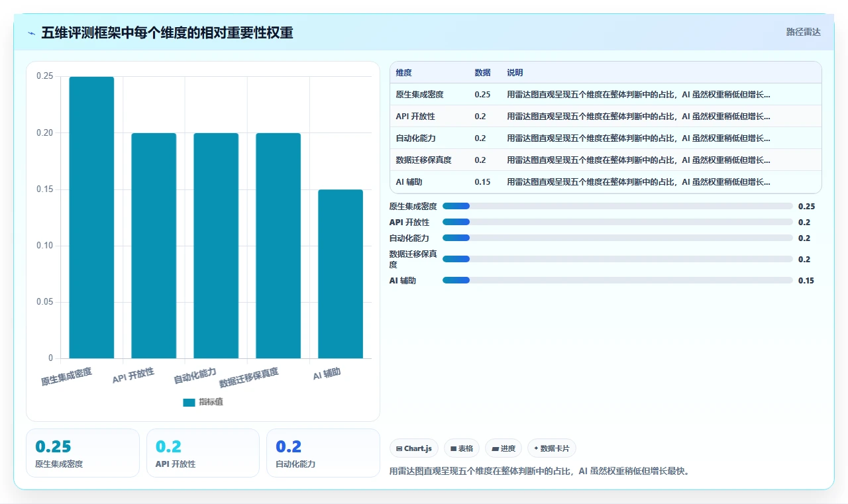
Task: Open the 0.25 原生集成密度 stat card
Action: [x=83, y=453]
